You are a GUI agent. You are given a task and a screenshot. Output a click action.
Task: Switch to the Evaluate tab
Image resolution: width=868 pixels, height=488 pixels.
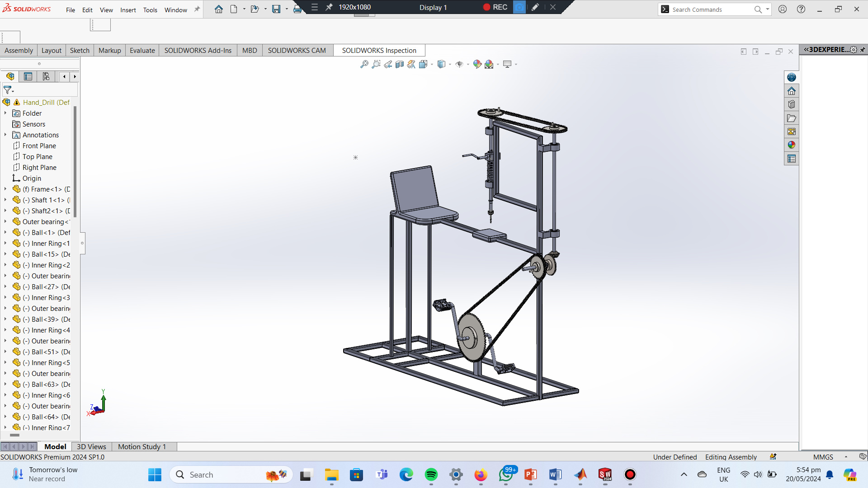(142, 50)
